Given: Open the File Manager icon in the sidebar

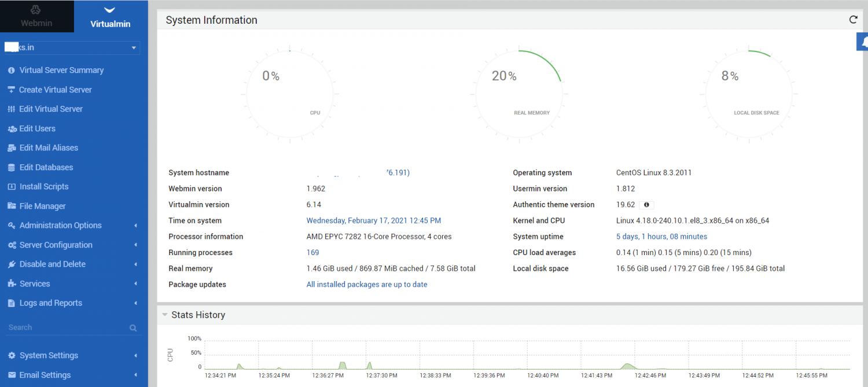Looking at the screenshot, I should (11, 206).
